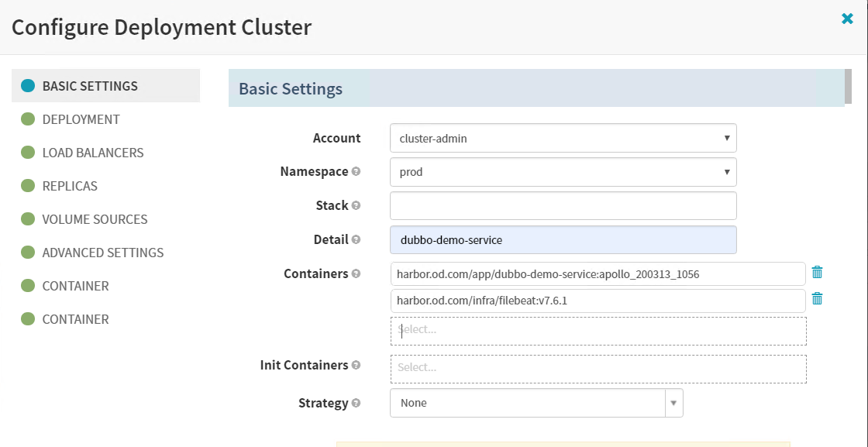
Task: Open the Account dropdown showing cluster-admin
Action: coord(563,139)
